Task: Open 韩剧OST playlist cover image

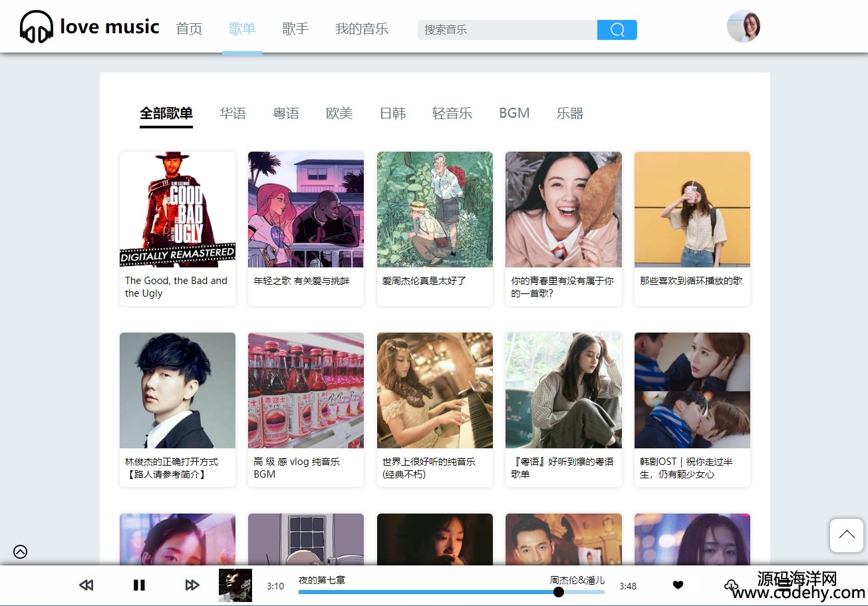Action: pos(692,390)
